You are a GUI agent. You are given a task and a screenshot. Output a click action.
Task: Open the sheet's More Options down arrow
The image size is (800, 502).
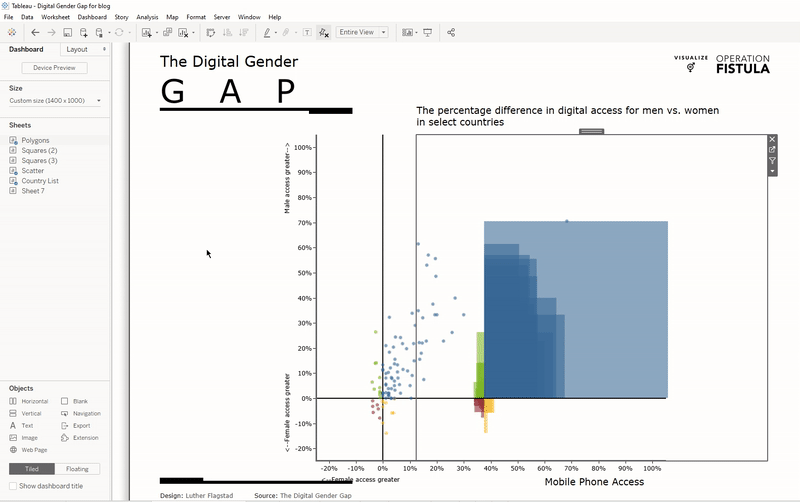[772, 171]
